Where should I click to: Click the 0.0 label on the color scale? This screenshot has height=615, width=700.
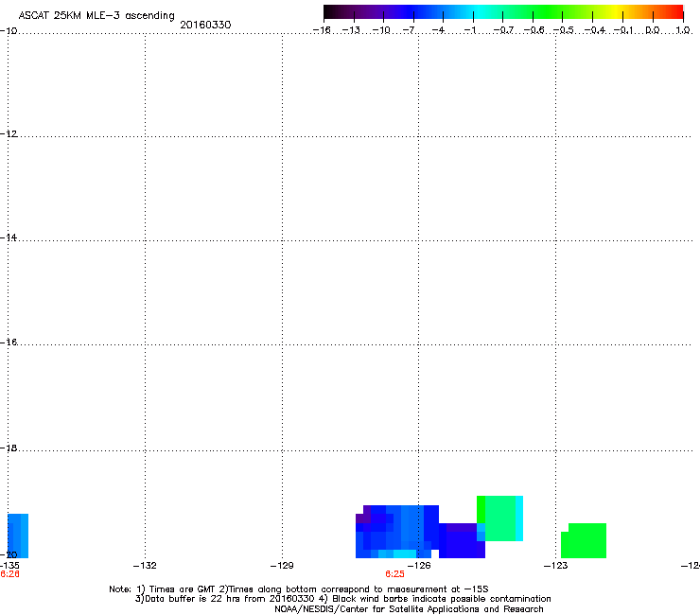click(x=653, y=30)
